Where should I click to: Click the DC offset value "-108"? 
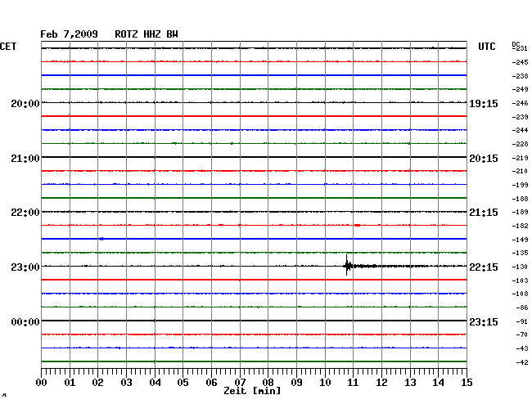[520, 294]
